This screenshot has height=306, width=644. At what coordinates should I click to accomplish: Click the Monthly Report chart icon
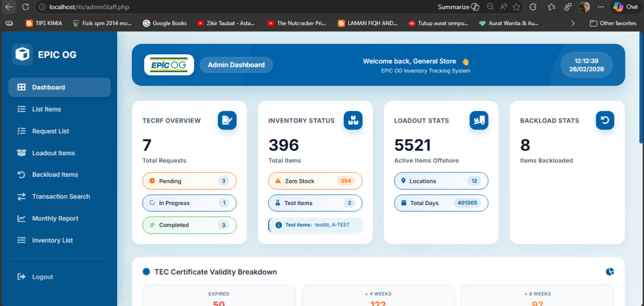click(x=21, y=219)
